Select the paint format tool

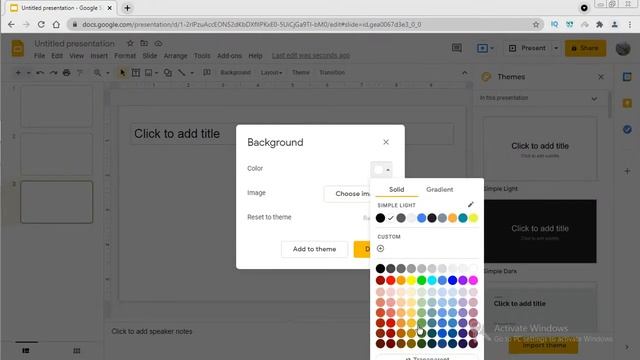point(80,73)
